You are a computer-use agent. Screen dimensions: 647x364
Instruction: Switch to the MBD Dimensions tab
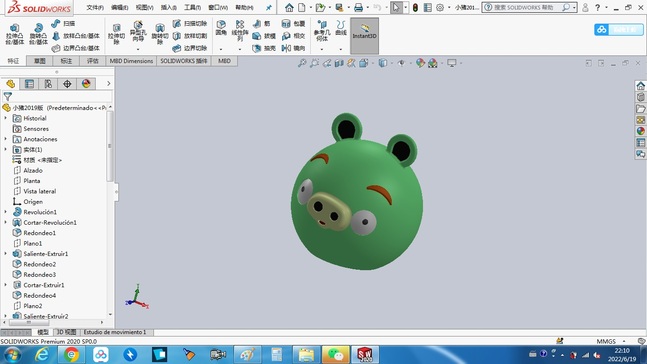[131, 61]
